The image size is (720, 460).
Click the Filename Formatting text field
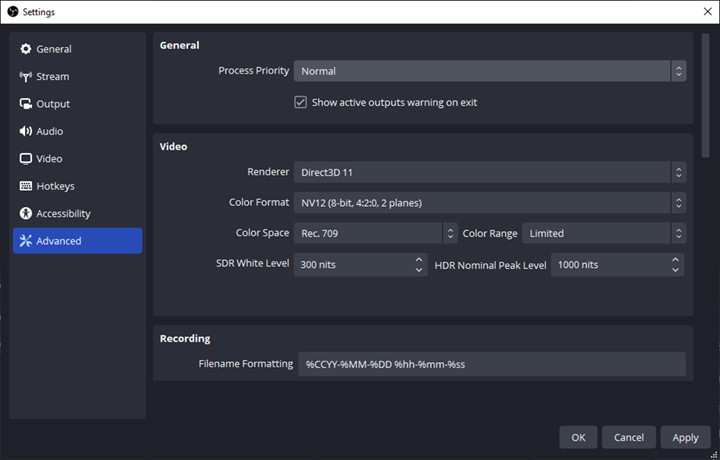click(491, 364)
